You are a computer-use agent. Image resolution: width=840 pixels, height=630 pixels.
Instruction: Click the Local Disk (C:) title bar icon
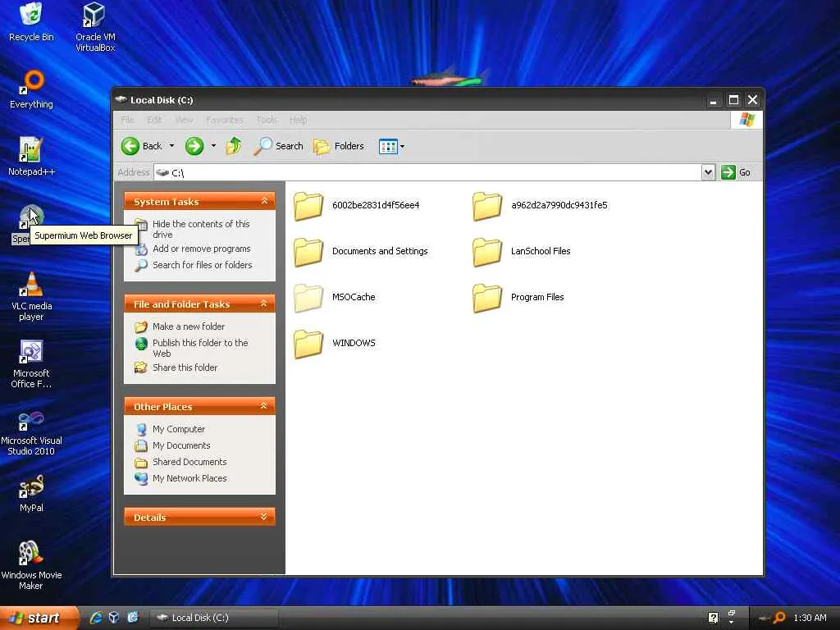coord(121,99)
